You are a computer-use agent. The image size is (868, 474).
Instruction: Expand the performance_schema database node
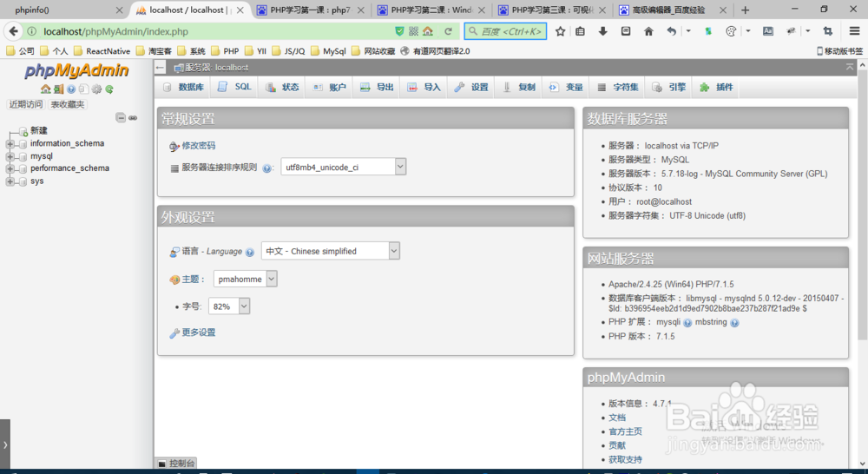(10, 169)
